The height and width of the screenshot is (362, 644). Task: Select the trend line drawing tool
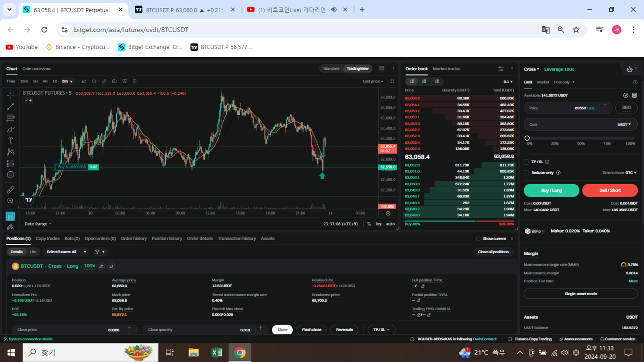pyautogui.click(x=11, y=107)
